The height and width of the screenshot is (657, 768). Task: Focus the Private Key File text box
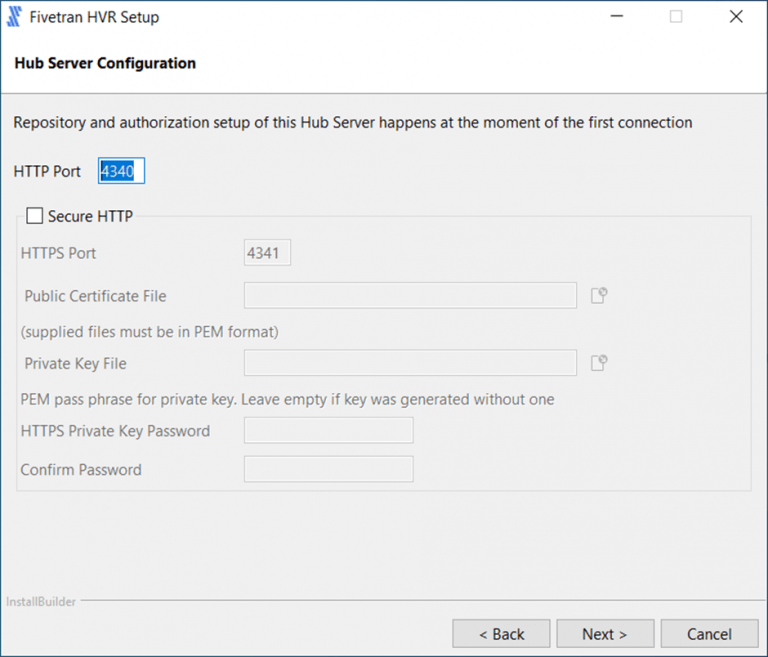(410, 363)
